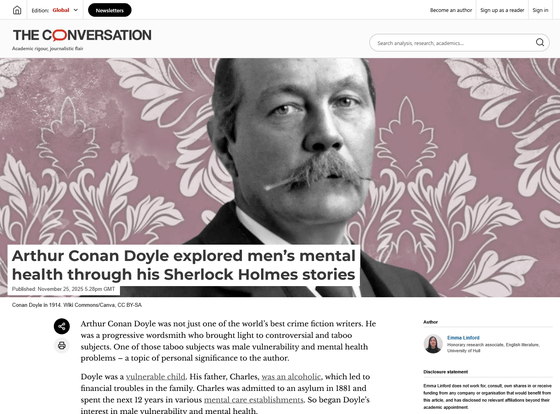Click the article headline about Arthur Conan Doyle
Screen dimensions: 560x414
point(184,265)
